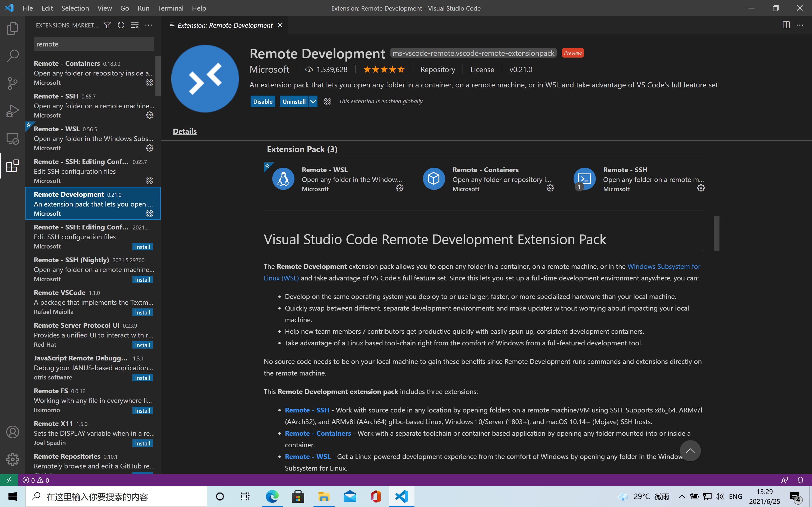Refresh the extensions list
Screen dimensions: 812x507
point(121,25)
